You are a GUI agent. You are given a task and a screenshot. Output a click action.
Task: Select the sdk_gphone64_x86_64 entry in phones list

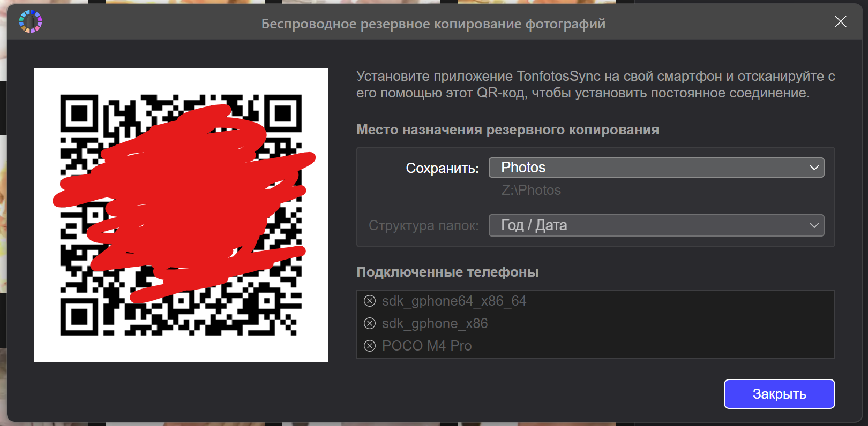(x=454, y=301)
